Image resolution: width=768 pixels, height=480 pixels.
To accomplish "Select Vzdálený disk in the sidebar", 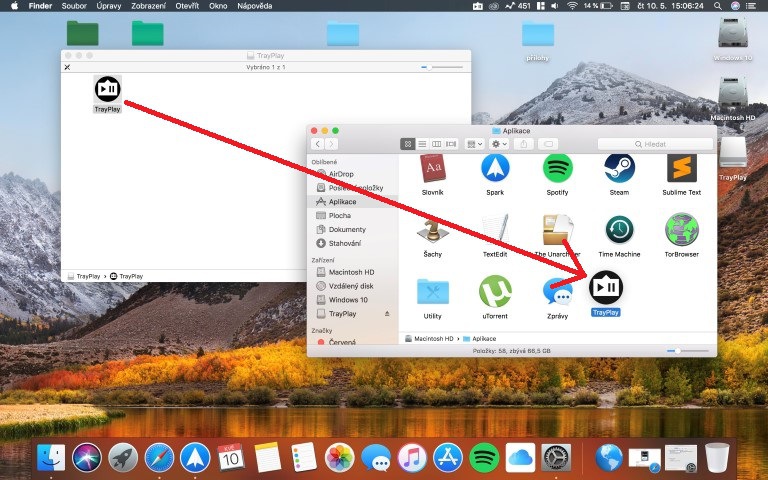I will pos(351,286).
